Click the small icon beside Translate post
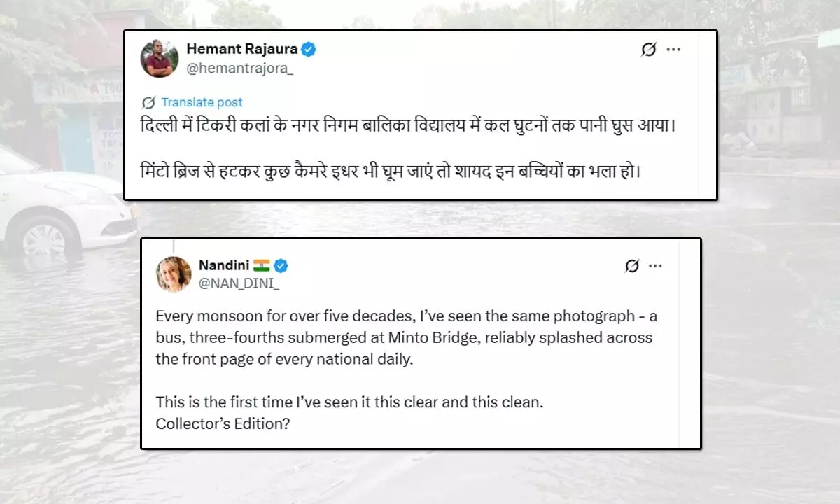Screen dimensions: 840x504 click(x=148, y=101)
